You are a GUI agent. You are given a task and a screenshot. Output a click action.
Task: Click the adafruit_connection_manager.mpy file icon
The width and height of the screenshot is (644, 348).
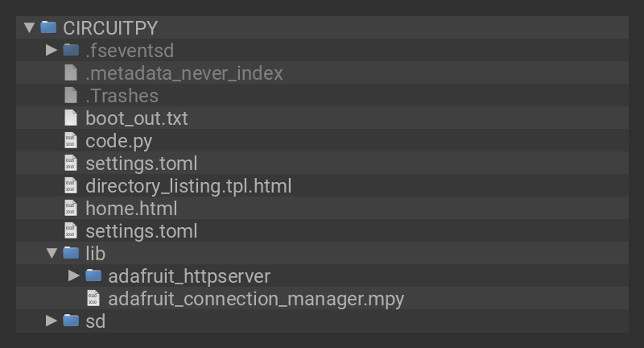(93, 298)
